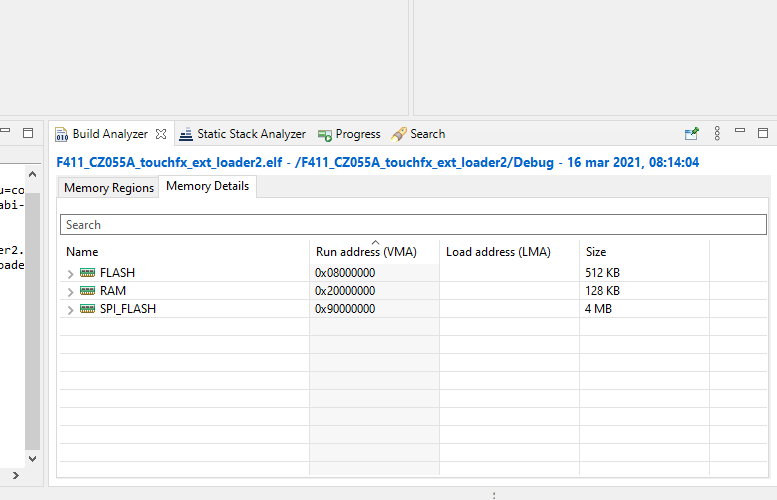Select the SPI_FLASH row name
Image resolution: width=777 pixels, height=500 pixels.
(128, 309)
